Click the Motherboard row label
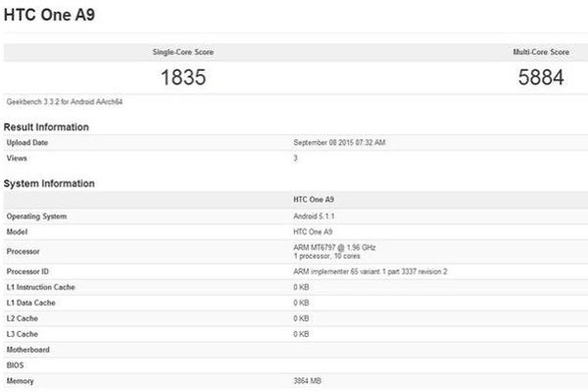 27,349
